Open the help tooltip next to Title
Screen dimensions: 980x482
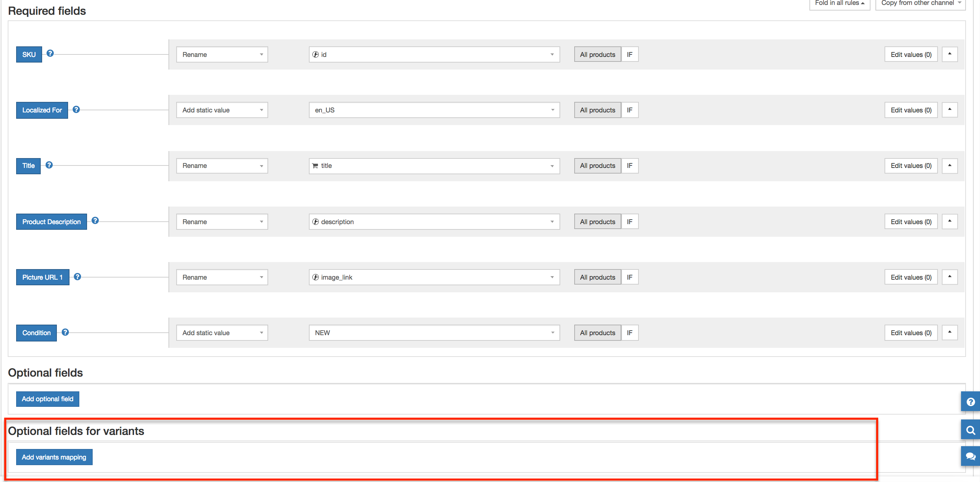point(49,165)
